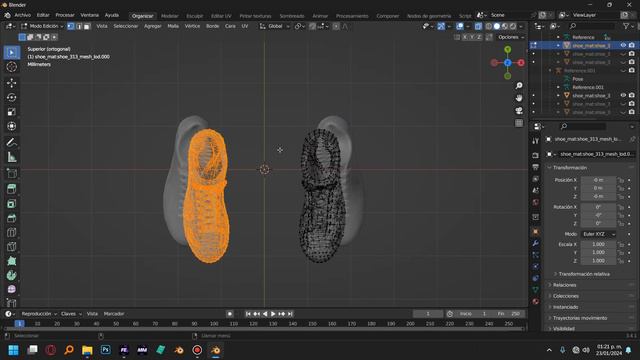The width and height of the screenshot is (640, 360).
Task: Select the Loop Cut tool
Action: pyautogui.click(x=11, y=232)
